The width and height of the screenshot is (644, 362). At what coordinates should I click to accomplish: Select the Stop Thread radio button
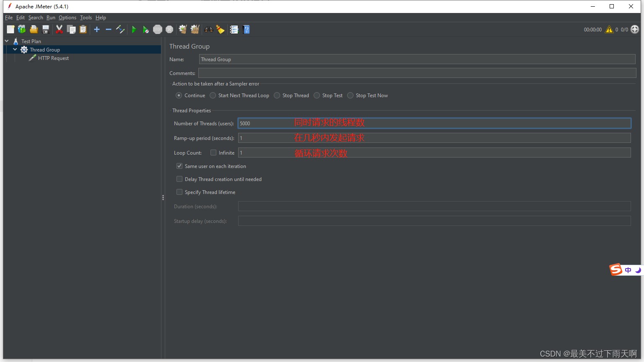(277, 96)
